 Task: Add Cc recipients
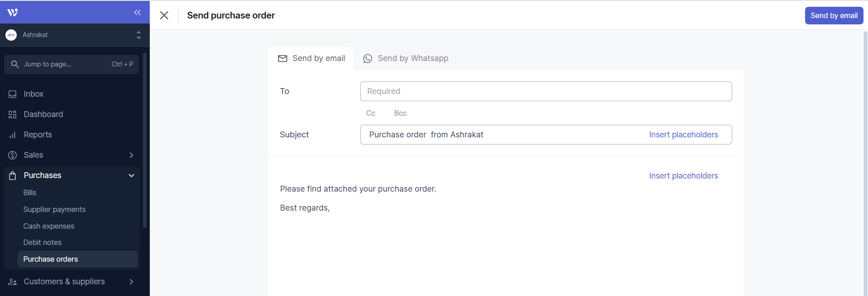[x=371, y=113]
